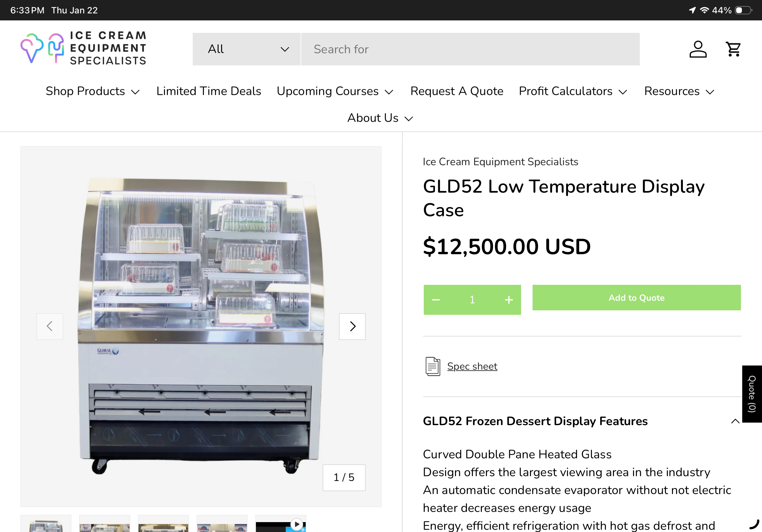The height and width of the screenshot is (532, 762).
Task: Show the previous product image arrow
Action: tap(50, 326)
